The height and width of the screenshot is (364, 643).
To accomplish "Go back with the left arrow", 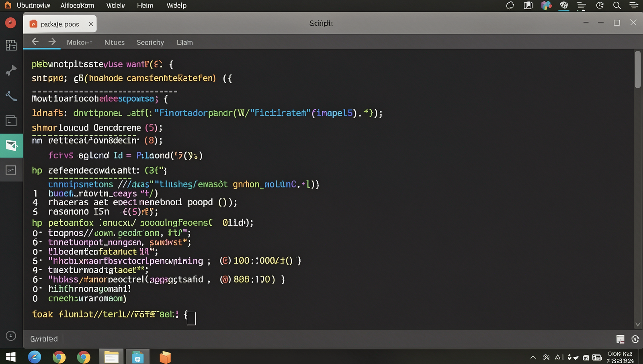I will [x=35, y=41].
